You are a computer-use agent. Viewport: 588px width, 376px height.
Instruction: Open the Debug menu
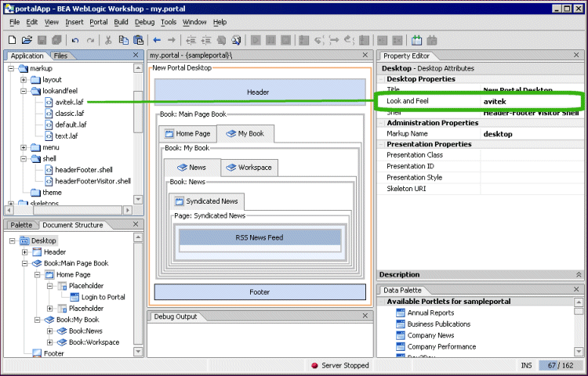tap(144, 22)
